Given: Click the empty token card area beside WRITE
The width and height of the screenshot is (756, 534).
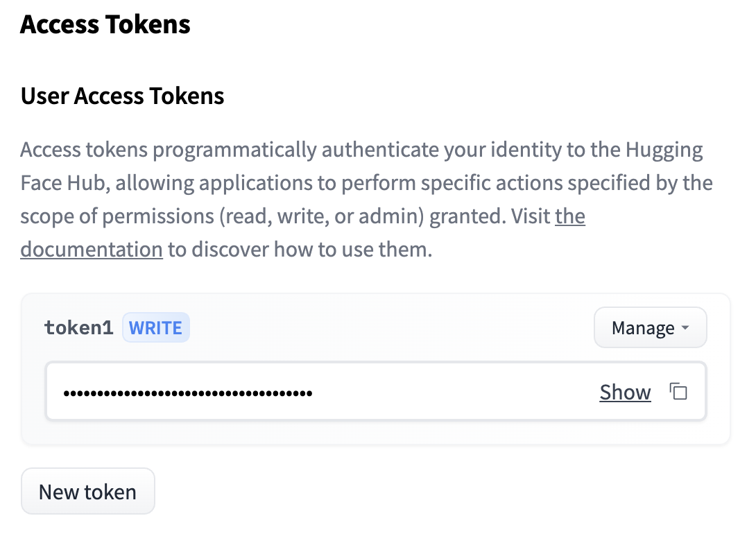Looking at the screenshot, I should (x=390, y=328).
